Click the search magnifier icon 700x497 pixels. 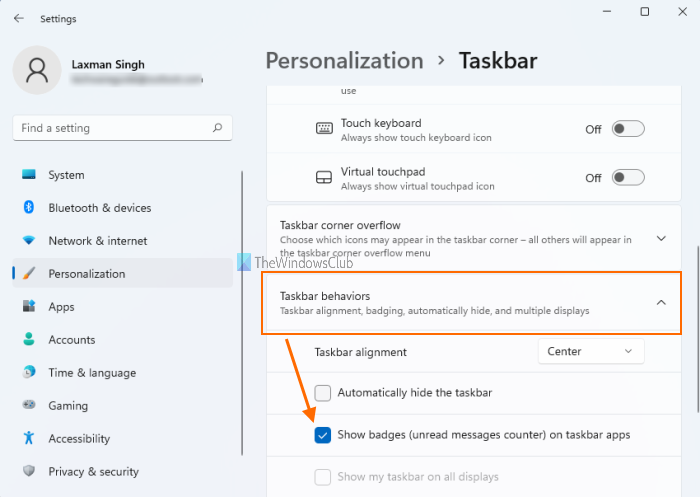coord(217,128)
